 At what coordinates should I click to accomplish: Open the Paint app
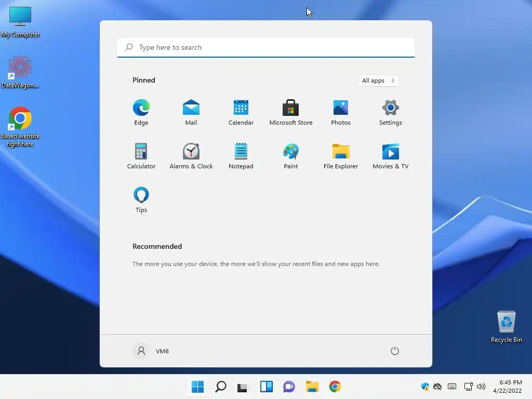pyautogui.click(x=291, y=156)
